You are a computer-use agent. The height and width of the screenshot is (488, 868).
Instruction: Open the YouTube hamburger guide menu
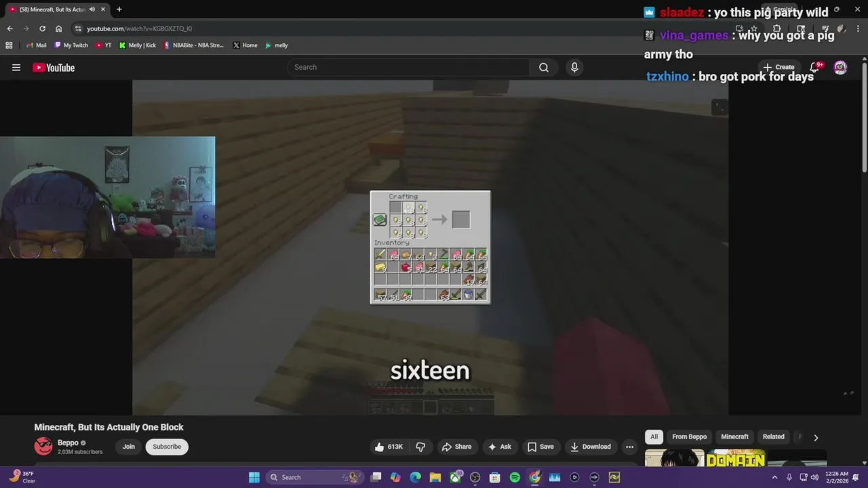tap(16, 67)
